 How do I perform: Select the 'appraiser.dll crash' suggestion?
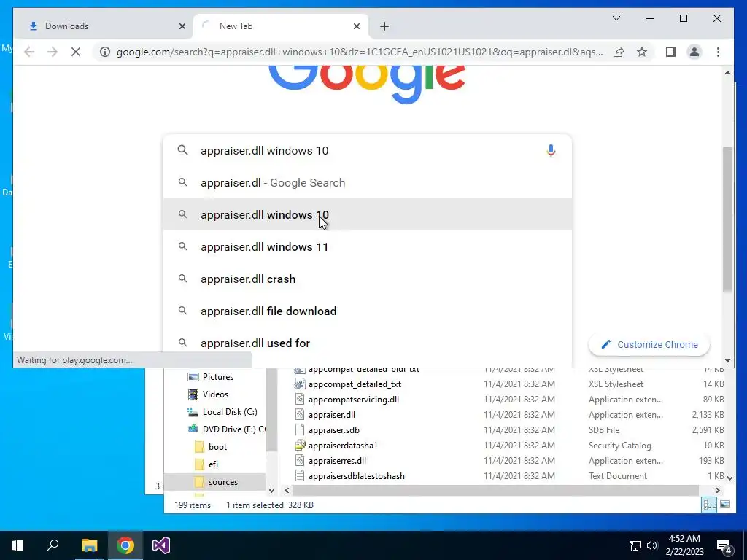[x=367, y=279]
